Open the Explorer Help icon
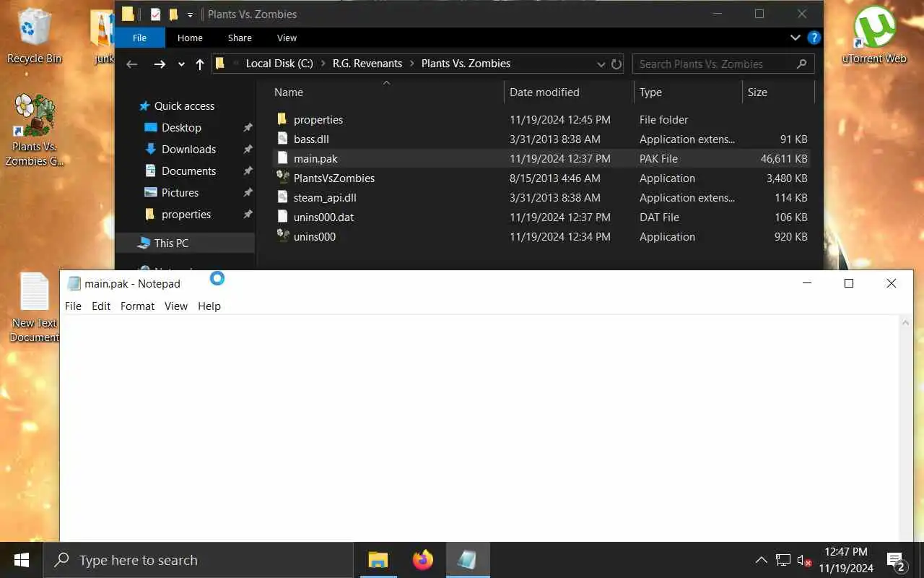 tap(814, 38)
